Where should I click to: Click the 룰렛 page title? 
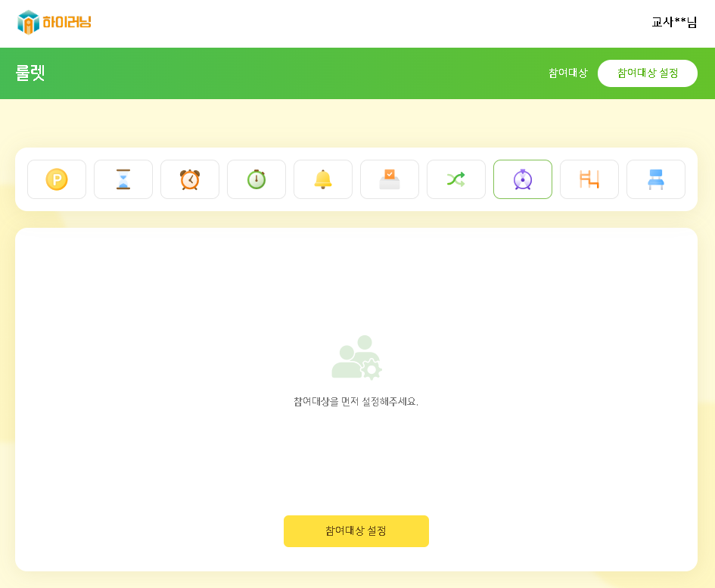point(30,73)
